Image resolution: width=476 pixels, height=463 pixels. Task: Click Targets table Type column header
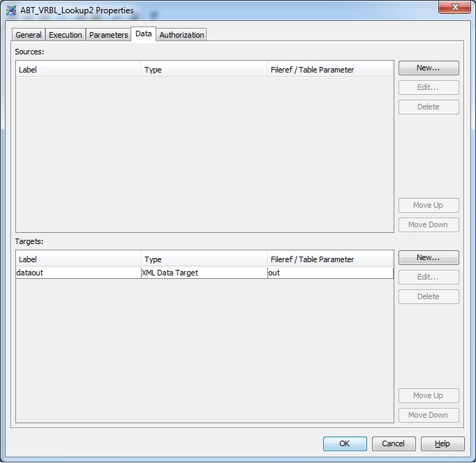click(204, 259)
